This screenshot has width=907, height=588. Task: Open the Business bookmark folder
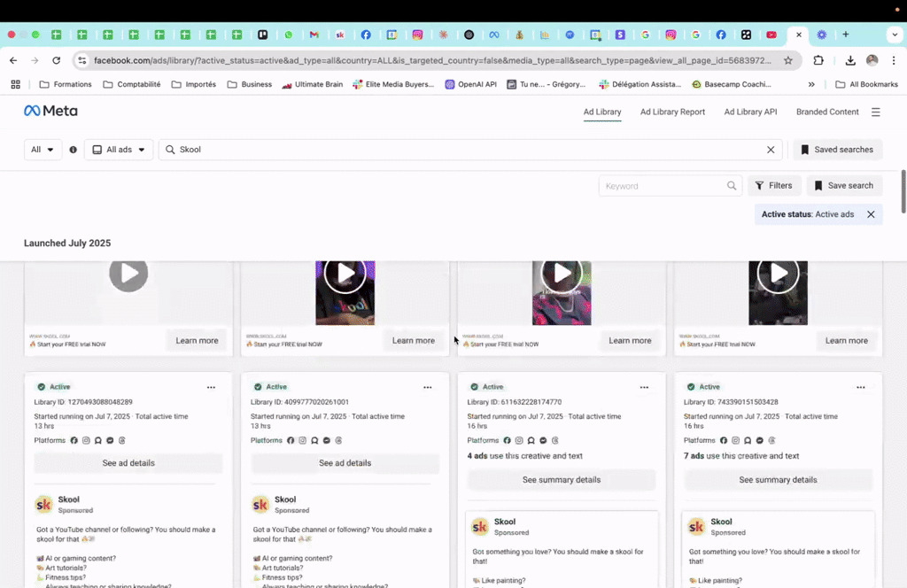pos(249,84)
